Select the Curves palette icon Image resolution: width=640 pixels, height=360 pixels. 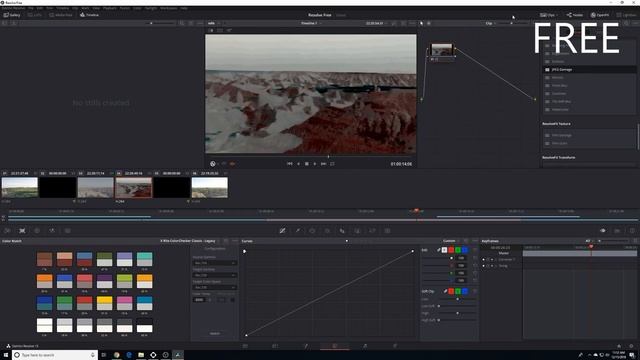(x=282, y=231)
